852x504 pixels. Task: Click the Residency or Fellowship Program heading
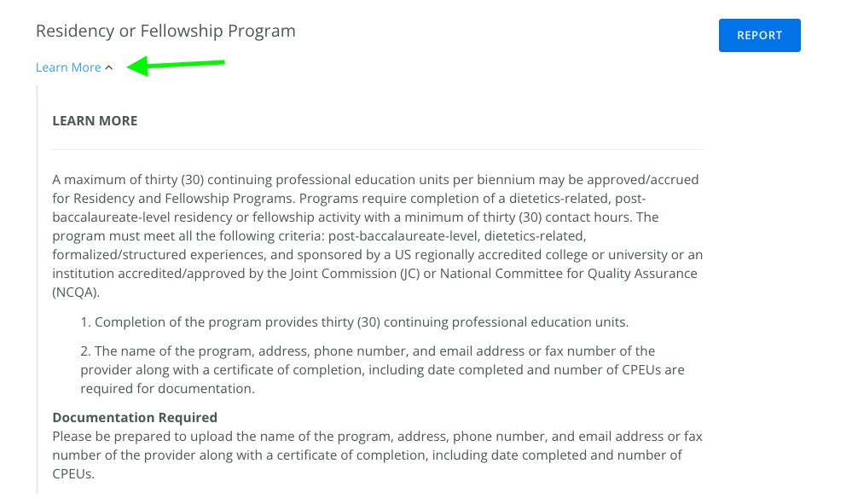coord(165,32)
